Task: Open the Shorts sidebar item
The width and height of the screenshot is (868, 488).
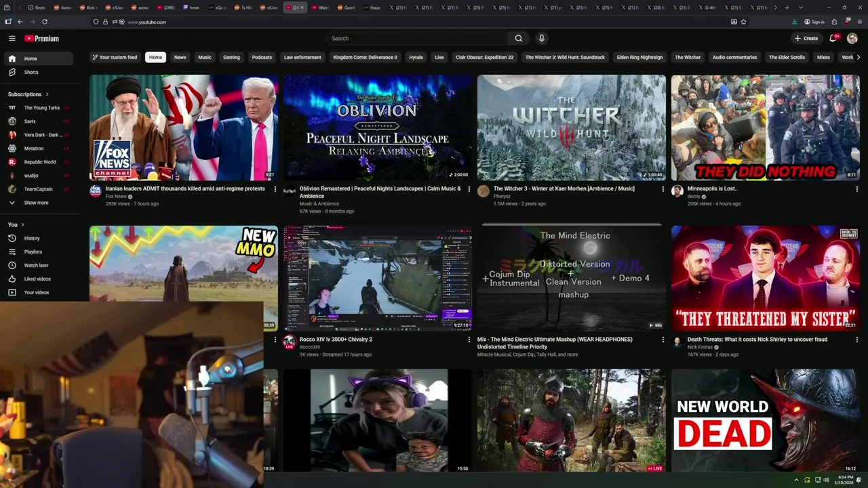Action: 37,72
